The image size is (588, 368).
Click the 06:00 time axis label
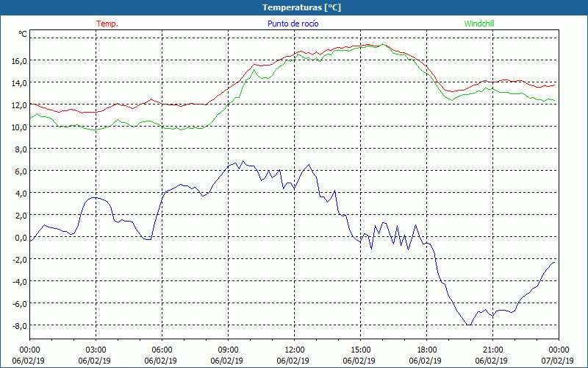pos(162,350)
